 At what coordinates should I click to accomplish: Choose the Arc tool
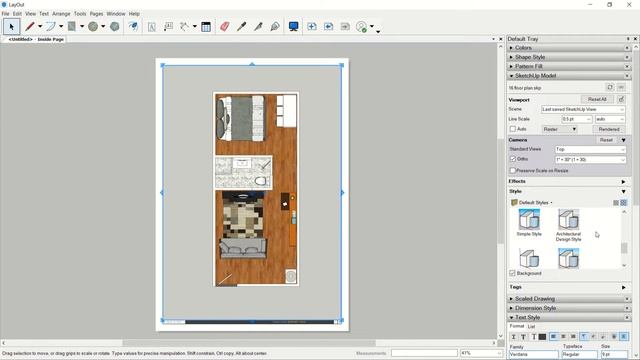click(x=51, y=27)
